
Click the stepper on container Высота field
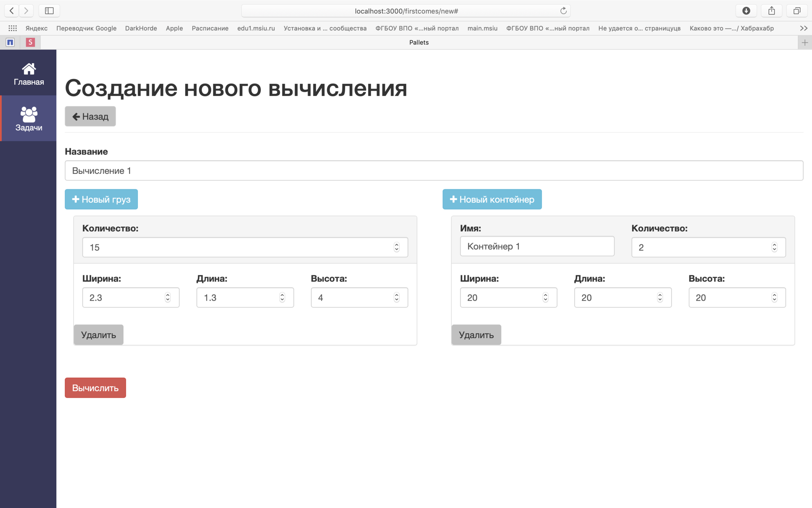(774, 298)
